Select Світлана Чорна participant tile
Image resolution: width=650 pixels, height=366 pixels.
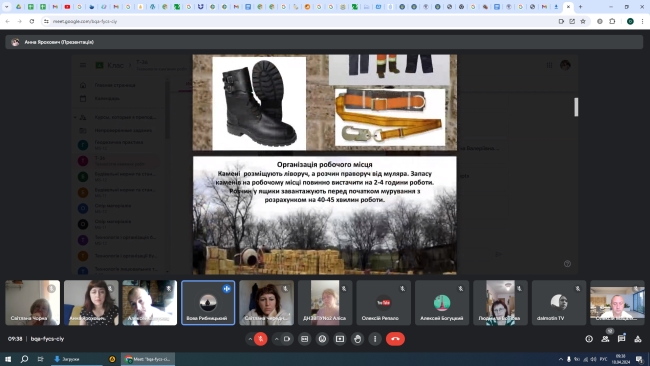pos(33,303)
